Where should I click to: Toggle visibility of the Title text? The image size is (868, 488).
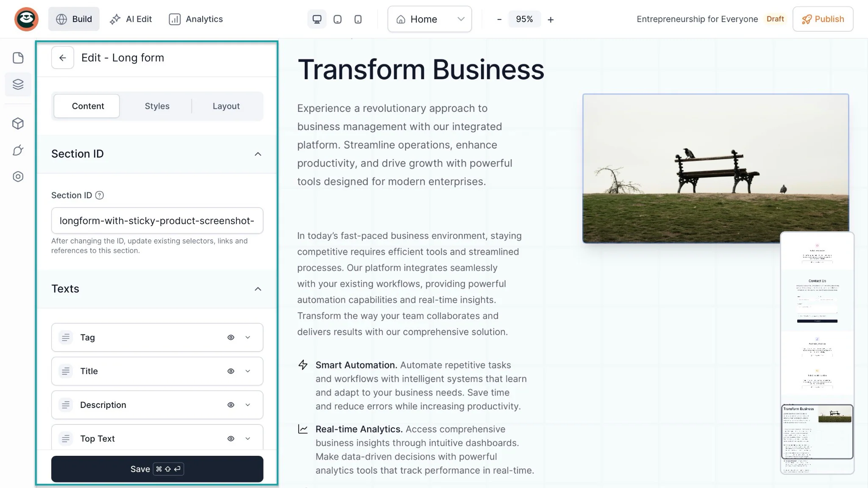coord(231,371)
